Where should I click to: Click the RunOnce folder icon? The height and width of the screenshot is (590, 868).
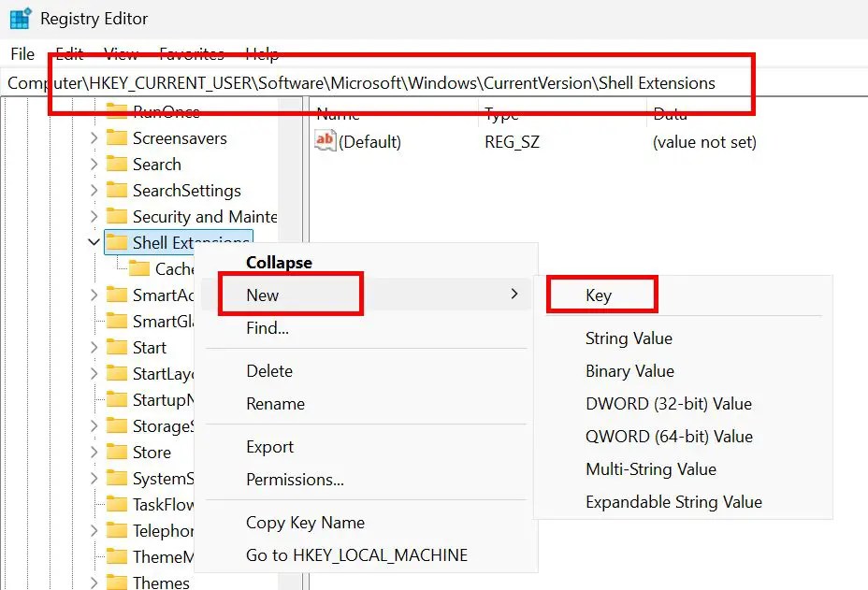tap(116, 111)
